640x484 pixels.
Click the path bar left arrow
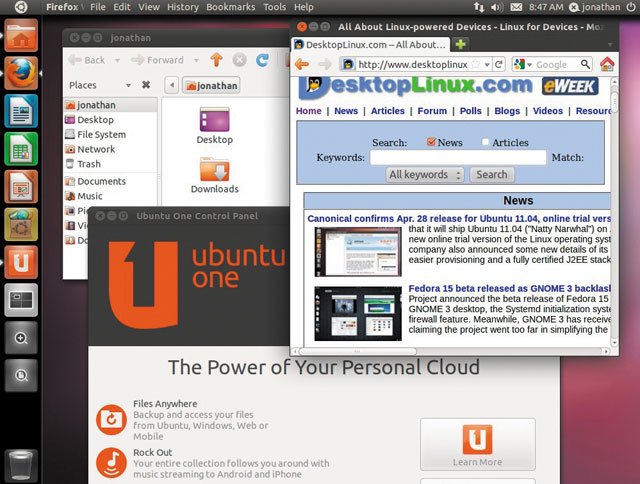[x=172, y=85]
